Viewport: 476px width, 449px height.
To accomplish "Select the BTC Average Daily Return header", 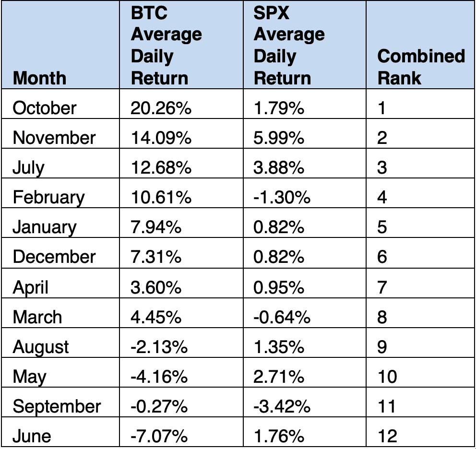I will pyautogui.click(x=166, y=45).
